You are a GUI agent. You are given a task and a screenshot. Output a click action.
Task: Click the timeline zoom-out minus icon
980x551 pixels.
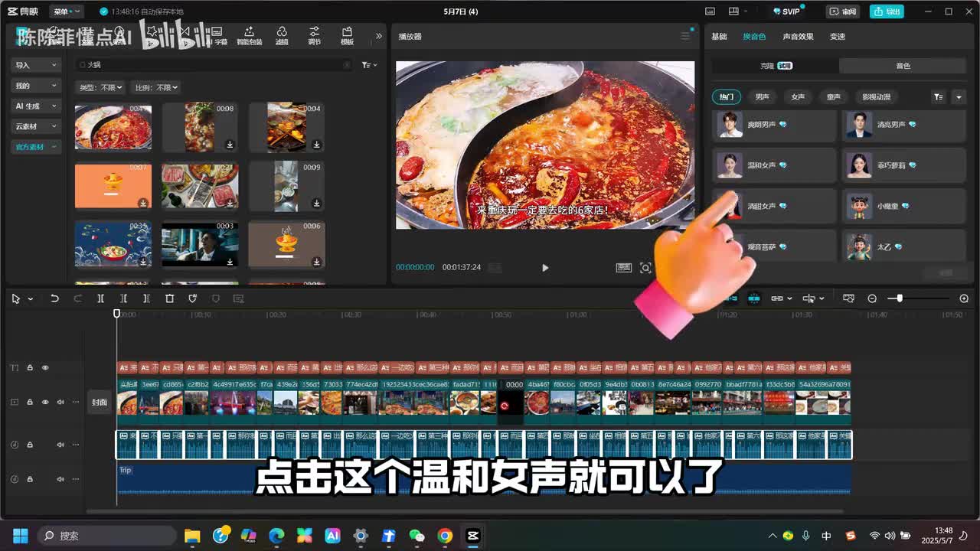point(872,298)
